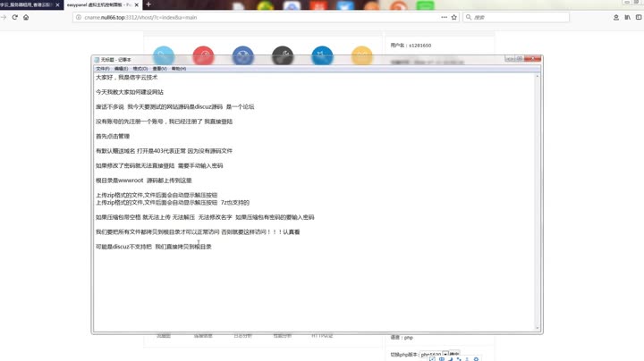Click the browser address bar URL
This screenshot has width=644, height=361.
tap(140, 17)
